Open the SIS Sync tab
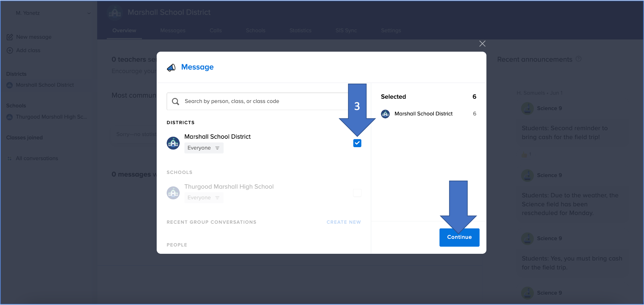 (346, 30)
